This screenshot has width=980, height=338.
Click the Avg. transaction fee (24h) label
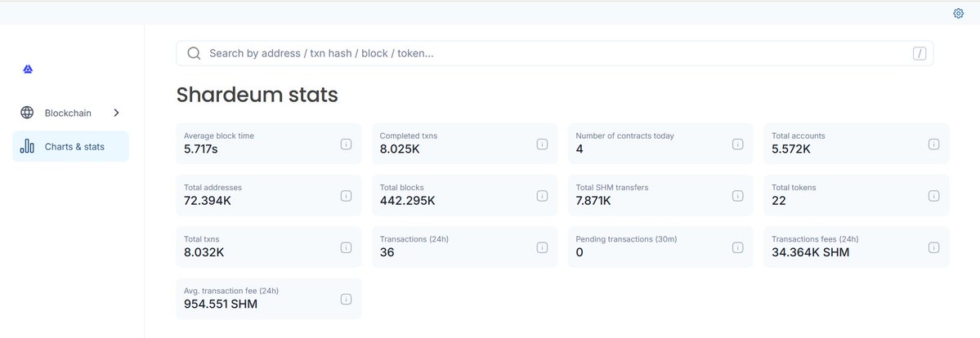click(231, 291)
